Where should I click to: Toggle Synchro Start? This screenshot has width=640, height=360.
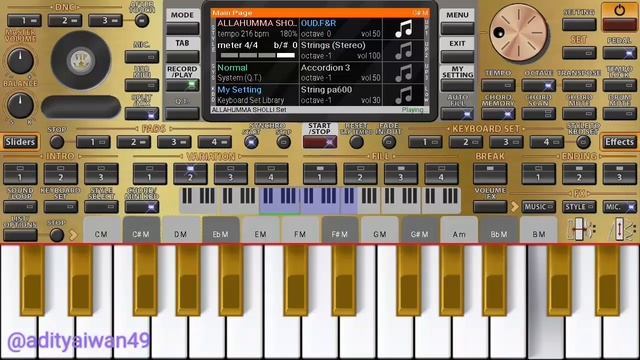[x=251, y=142]
